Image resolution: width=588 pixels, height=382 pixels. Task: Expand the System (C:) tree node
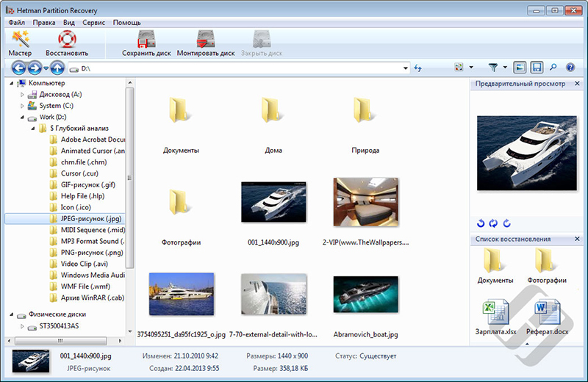(22, 106)
